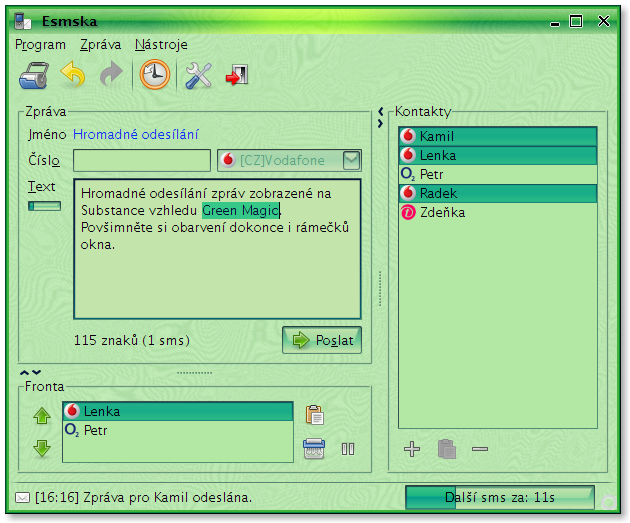Collapse contacts panel with left chevron
The image size is (630, 523).
pyautogui.click(x=380, y=111)
